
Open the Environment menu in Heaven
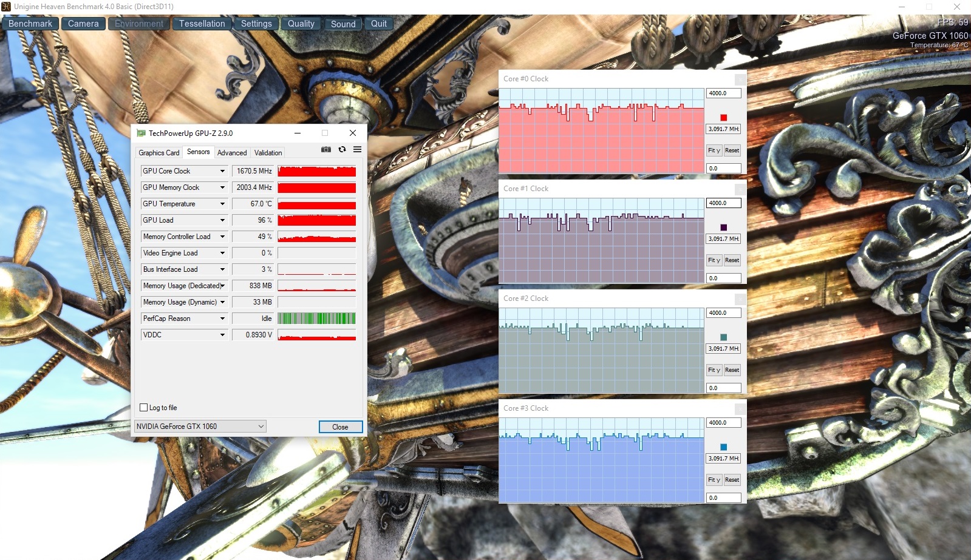coord(139,24)
